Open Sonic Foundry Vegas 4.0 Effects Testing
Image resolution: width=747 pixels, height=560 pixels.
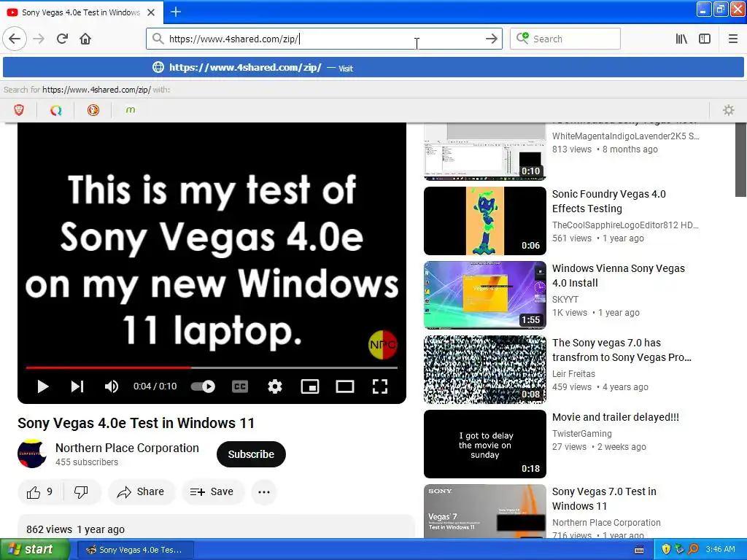point(609,201)
